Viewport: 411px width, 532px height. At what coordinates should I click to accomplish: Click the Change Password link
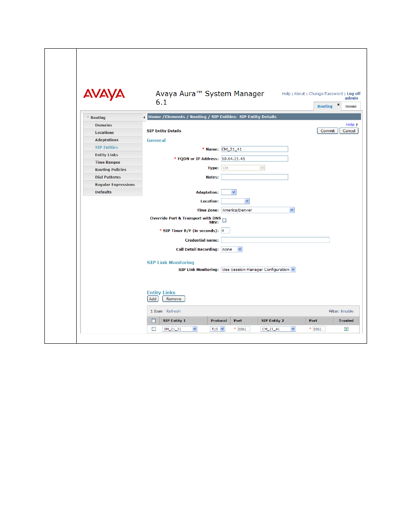pyautogui.click(x=326, y=93)
